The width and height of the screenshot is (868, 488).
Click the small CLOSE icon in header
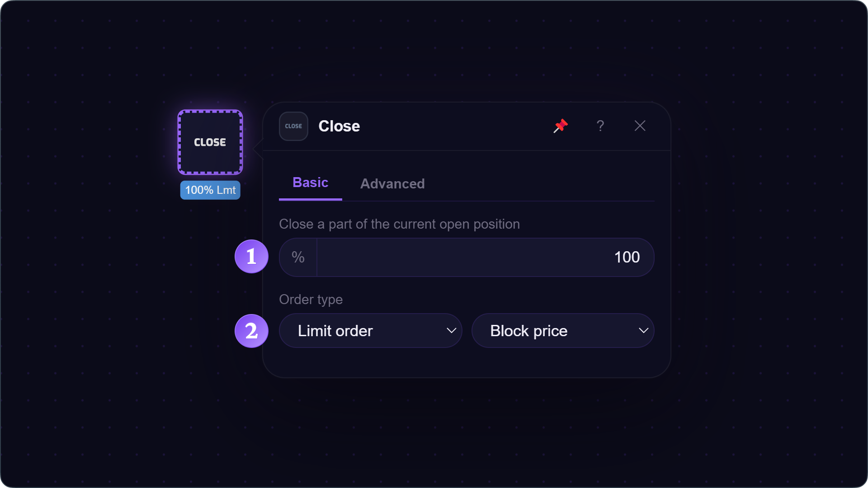(x=293, y=126)
